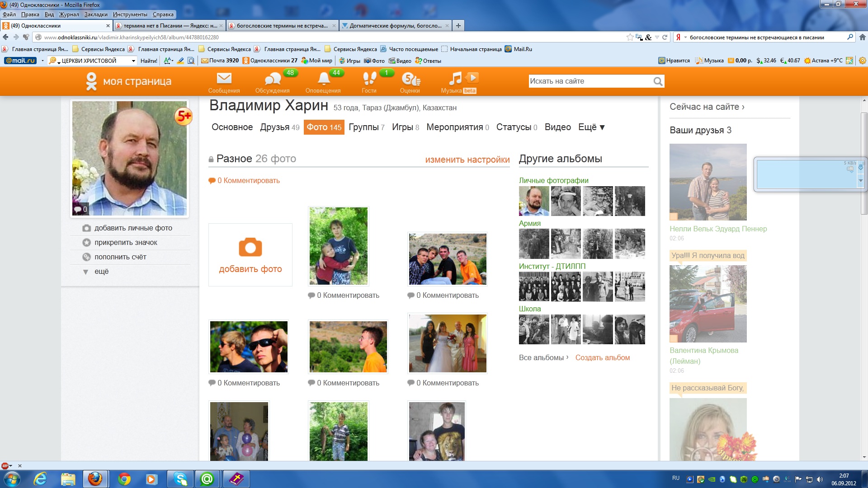Open the Оценки ratings icon
The width and height of the screenshot is (868, 488).
(410, 80)
